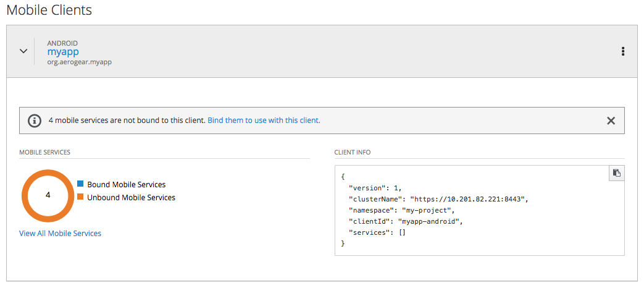Click the donut chart center count 4
644x288 pixels.
coord(48,195)
